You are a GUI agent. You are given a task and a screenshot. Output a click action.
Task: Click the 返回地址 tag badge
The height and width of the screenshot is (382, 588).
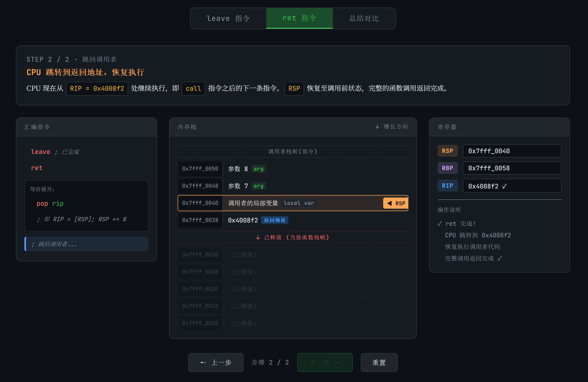coord(275,220)
